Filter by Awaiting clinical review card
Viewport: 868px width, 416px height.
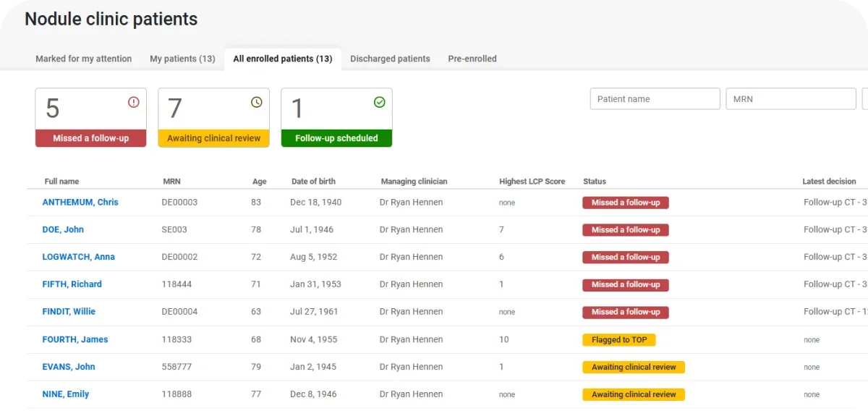[x=214, y=118]
